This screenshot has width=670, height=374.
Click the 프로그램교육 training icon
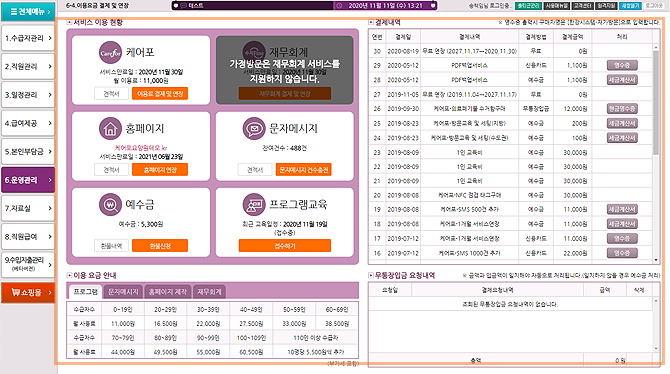click(x=254, y=204)
